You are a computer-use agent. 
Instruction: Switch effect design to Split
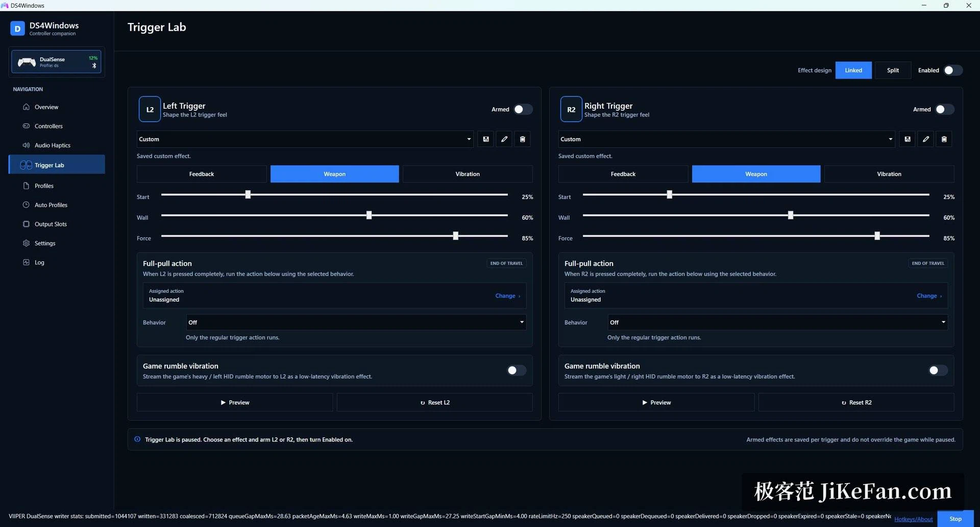(x=893, y=70)
